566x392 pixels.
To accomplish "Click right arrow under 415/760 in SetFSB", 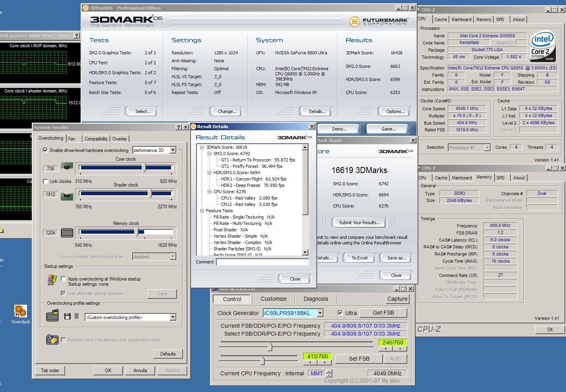I will [x=324, y=363].
